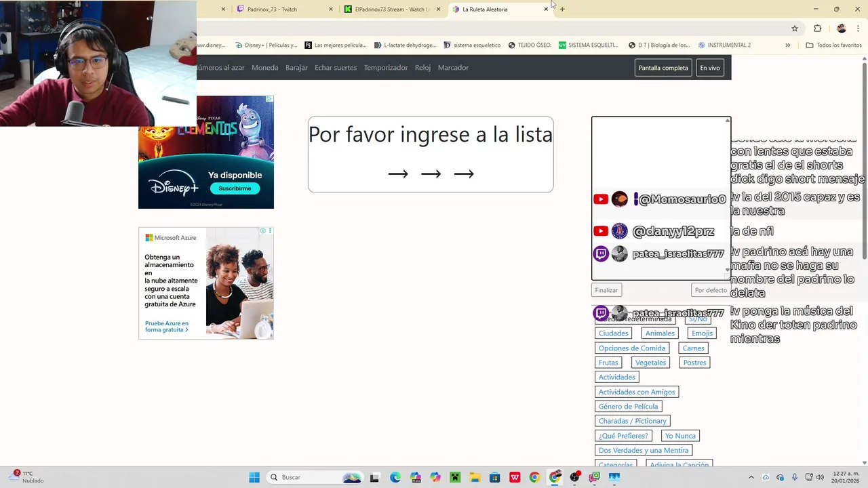Screen dimensions: 868x488
Task: Open WPS Office from the taskbar
Action: [515, 477]
